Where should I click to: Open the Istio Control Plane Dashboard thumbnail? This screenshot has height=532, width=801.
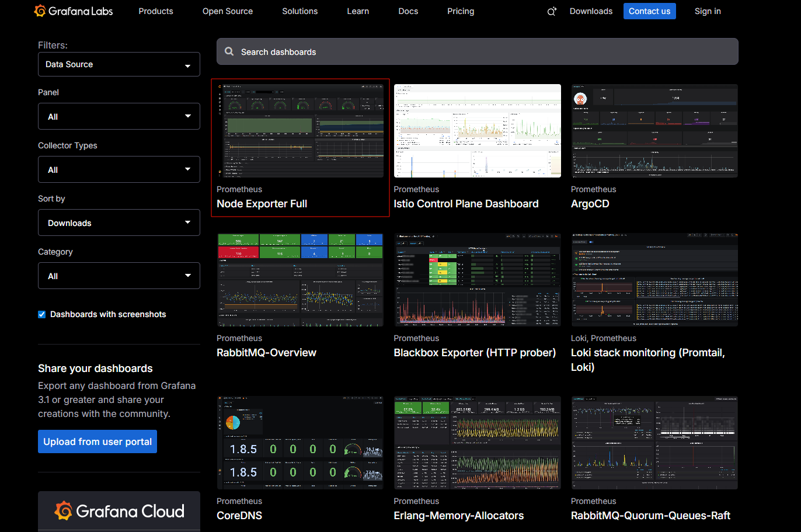(478, 131)
